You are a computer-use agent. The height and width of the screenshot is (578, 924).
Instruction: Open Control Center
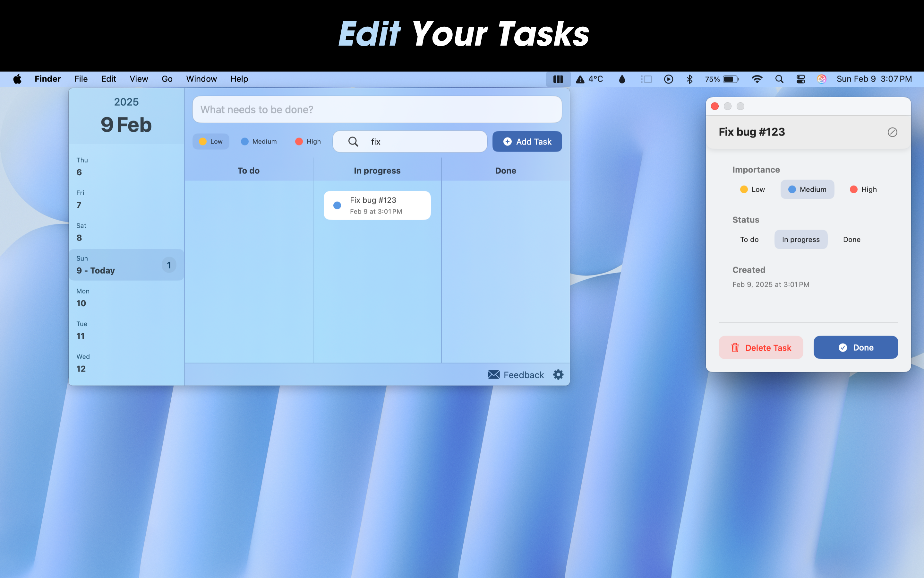click(x=801, y=79)
